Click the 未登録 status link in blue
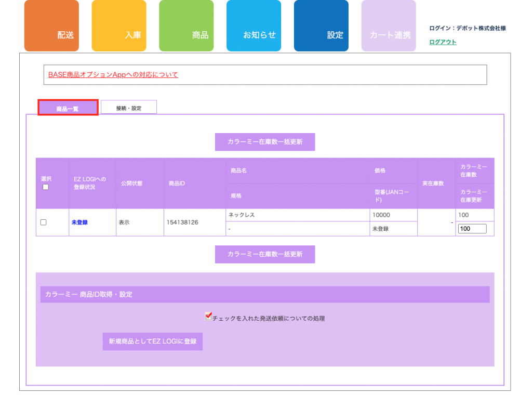Viewport: 532px width, 395px height. pyautogui.click(x=79, y=222)
